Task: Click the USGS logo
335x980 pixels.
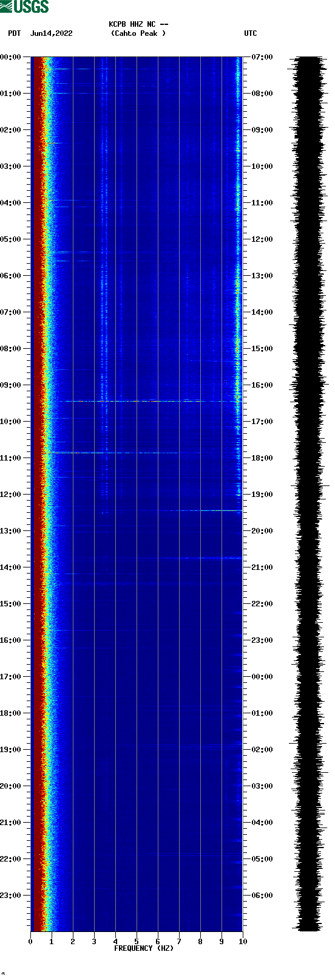Action: (24, 7)
